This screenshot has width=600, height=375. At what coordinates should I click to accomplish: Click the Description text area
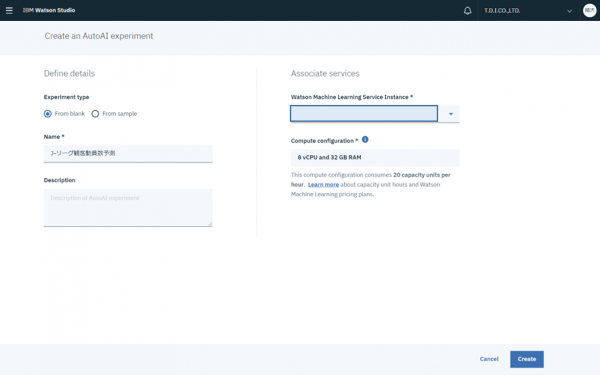pyautogui.click(x=128, y=207)
